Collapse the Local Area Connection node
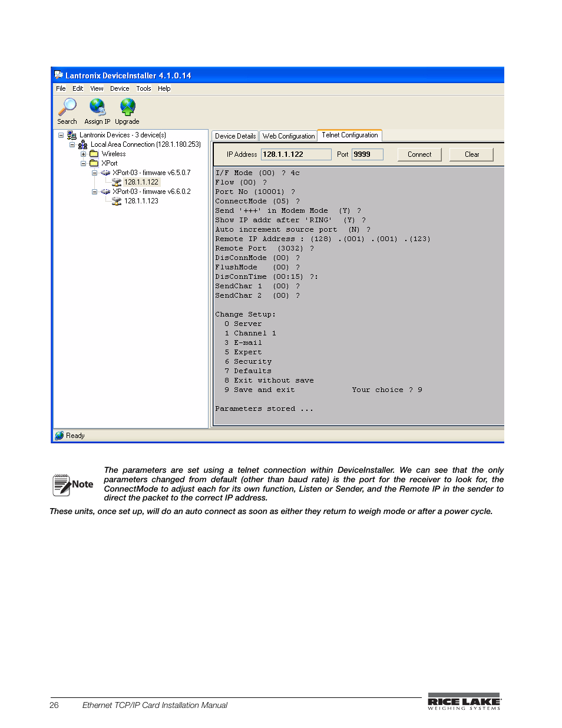The height and width of the screenshot is (728, 562). 72,144
